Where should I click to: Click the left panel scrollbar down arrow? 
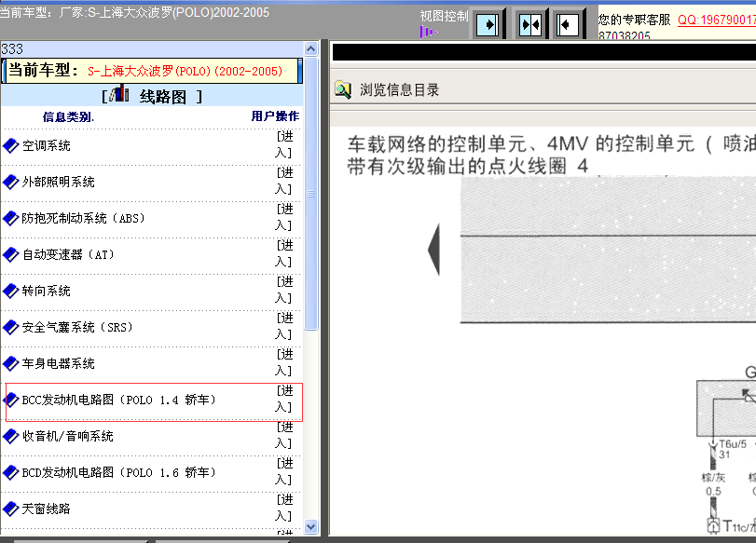click(311, 527)
